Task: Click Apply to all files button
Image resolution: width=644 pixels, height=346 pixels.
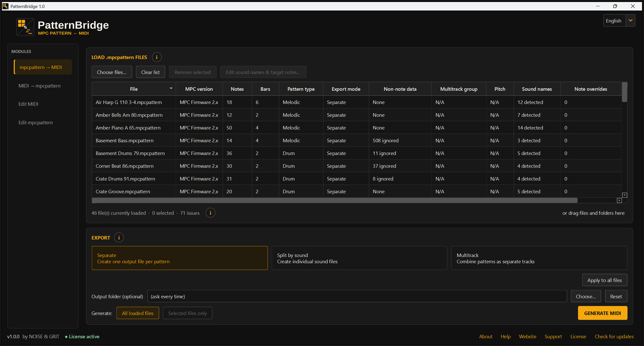Action: pos(605,280)
